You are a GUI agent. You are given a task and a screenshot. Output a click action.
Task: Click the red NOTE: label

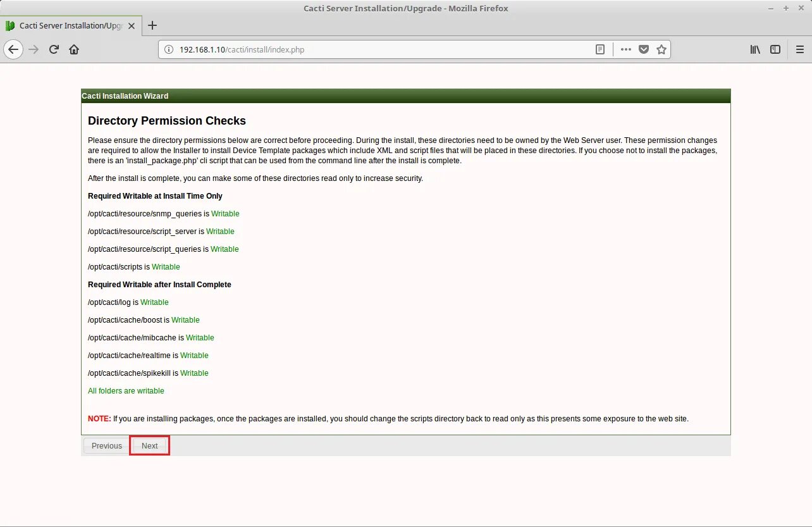99,419
